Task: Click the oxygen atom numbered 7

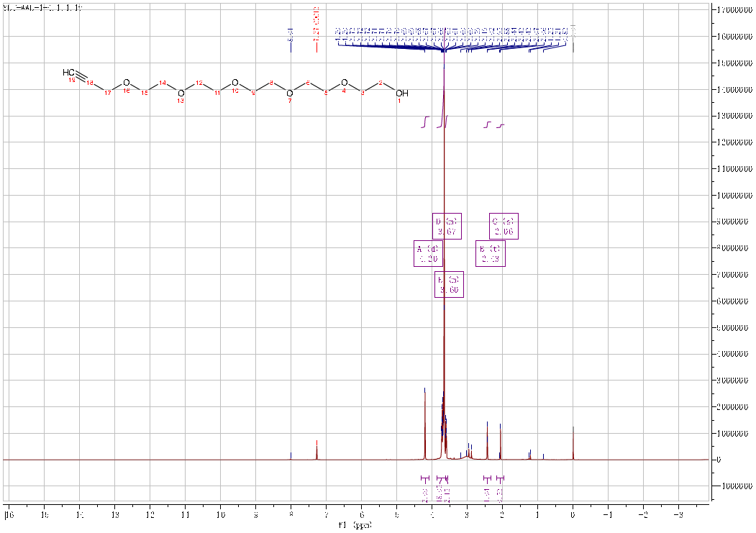Action: pyautogui.click(x=290, y=93)
